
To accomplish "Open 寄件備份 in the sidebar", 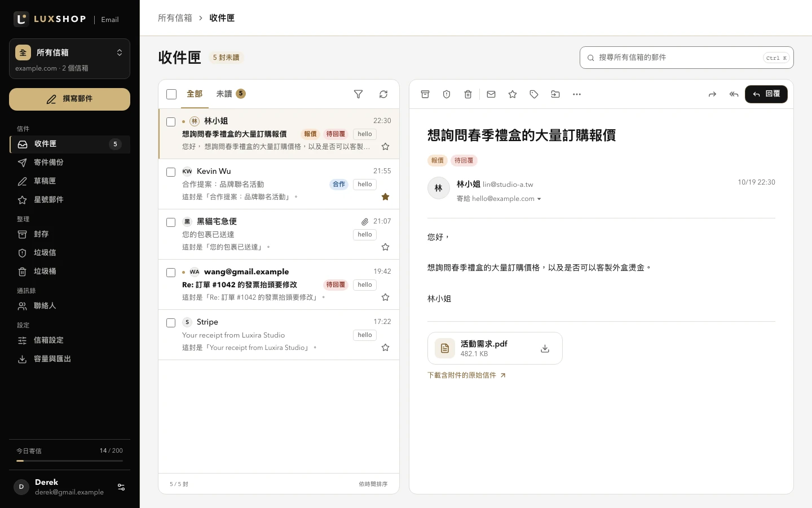I will tap(69, 163).
